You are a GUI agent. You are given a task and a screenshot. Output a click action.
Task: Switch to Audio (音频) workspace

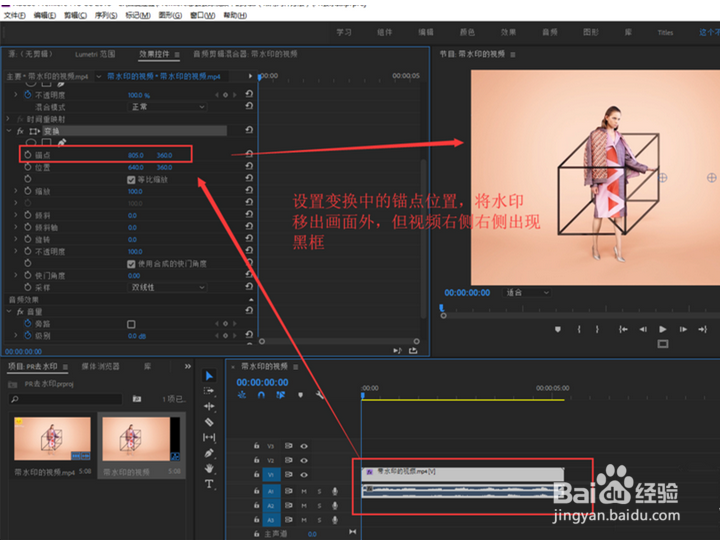(x=549, y=32)
